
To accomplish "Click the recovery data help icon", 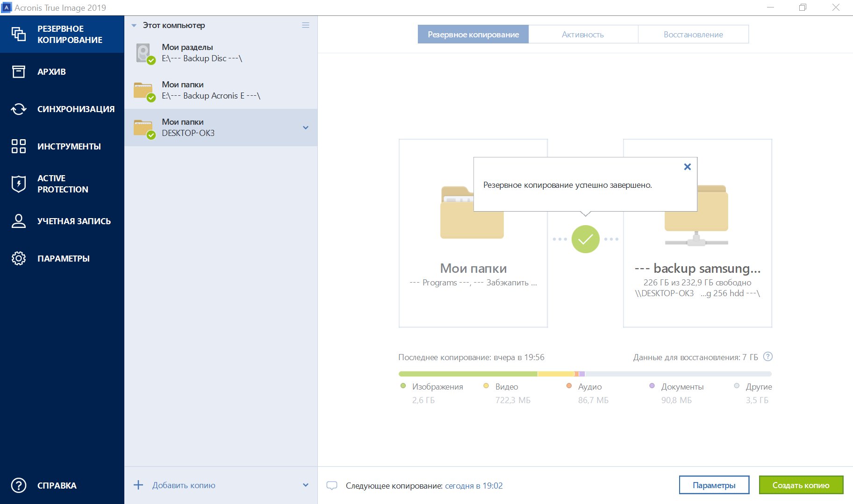I will [x=768, y=357].
